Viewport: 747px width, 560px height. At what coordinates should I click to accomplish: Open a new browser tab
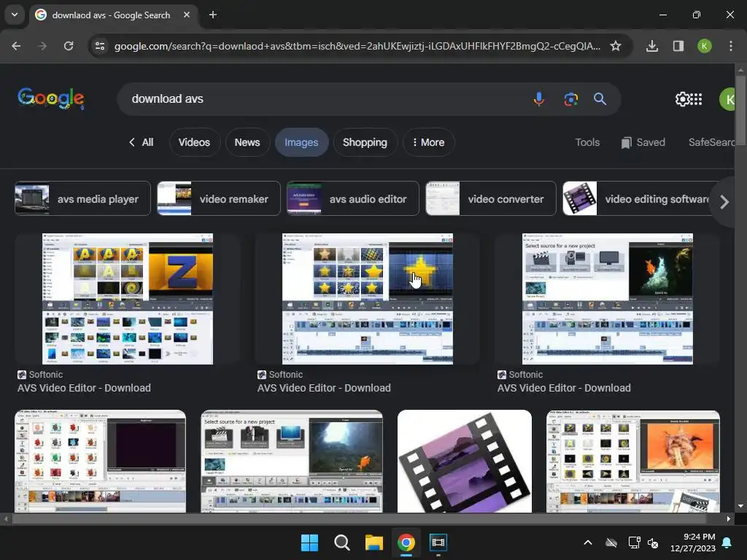(x=213, y=15)
